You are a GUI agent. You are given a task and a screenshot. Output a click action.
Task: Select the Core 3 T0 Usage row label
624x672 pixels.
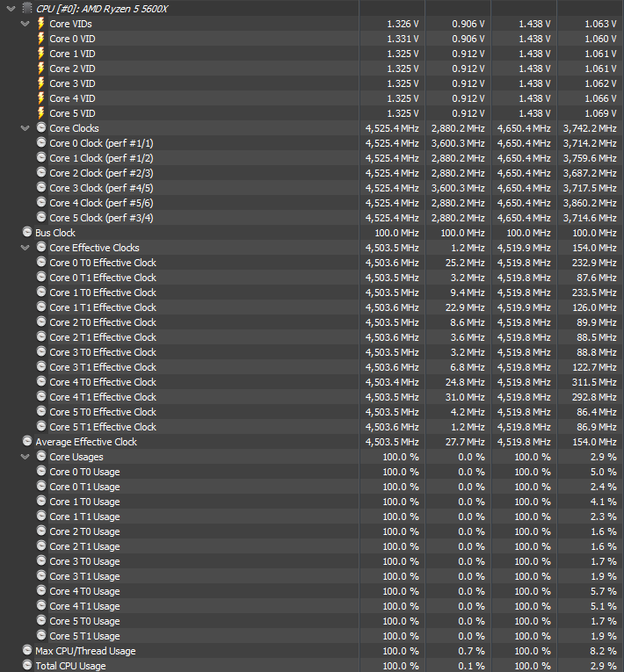pyautogui.click(x=84, y=561)
